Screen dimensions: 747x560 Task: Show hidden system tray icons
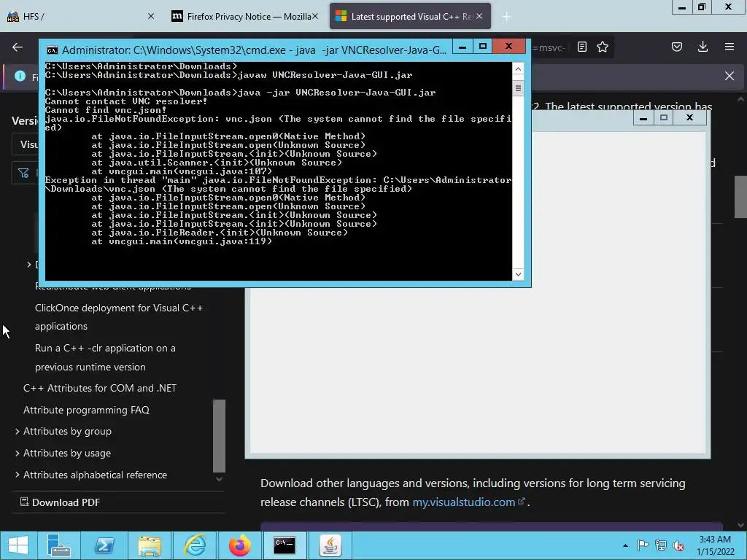point(625,545)
